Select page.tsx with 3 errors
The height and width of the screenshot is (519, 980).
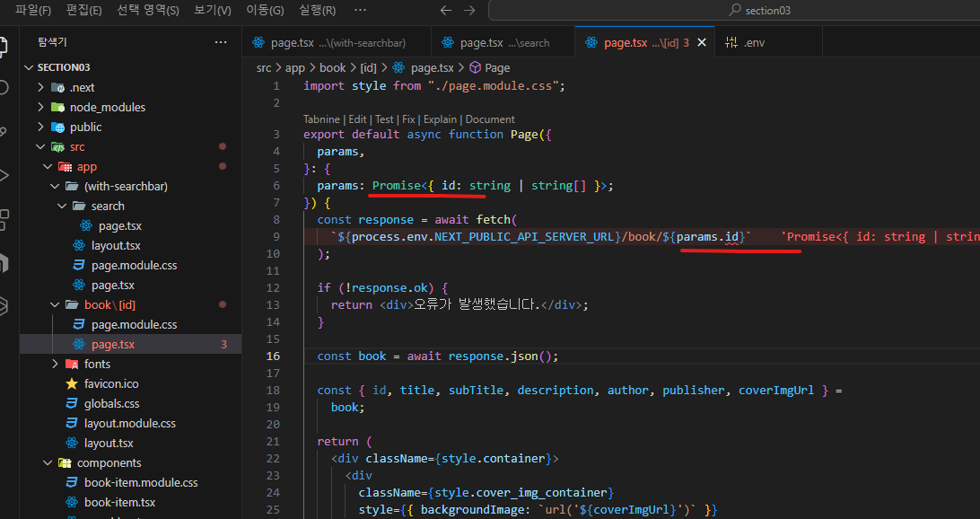[x=131, y=345]
